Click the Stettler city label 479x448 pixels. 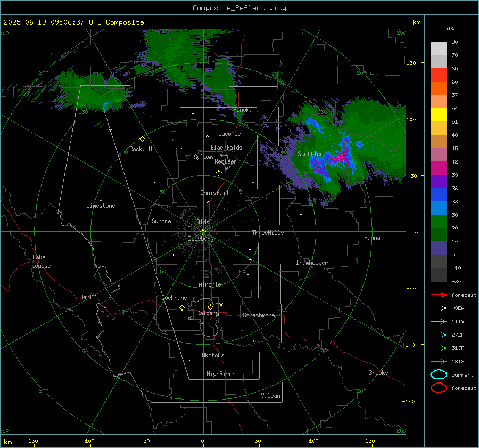(x=310, y=154)
